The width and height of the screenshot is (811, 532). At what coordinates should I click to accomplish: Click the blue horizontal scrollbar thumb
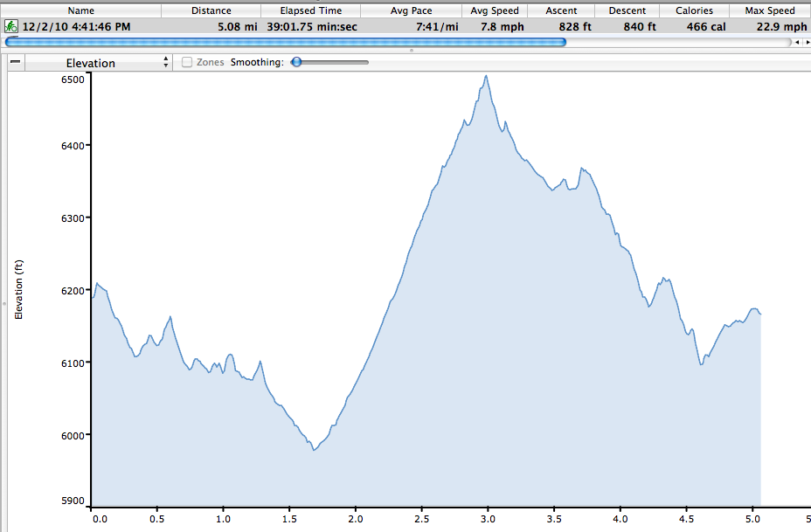285,42
